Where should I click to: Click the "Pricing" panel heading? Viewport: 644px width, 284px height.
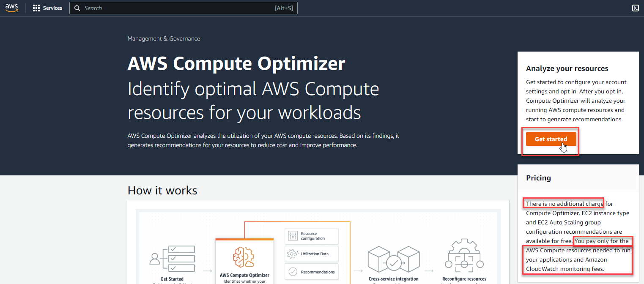[538, 178]
